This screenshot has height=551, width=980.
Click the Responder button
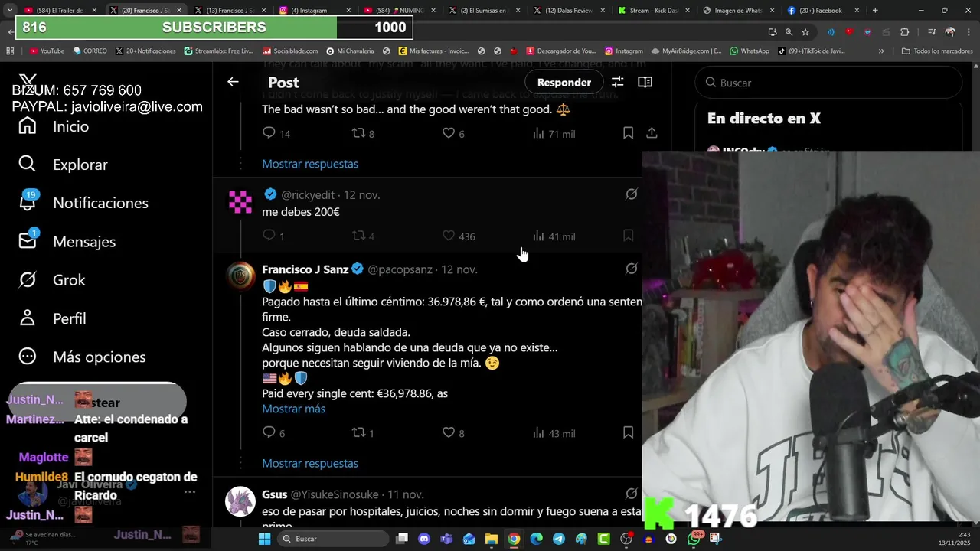tap(564, 82)
